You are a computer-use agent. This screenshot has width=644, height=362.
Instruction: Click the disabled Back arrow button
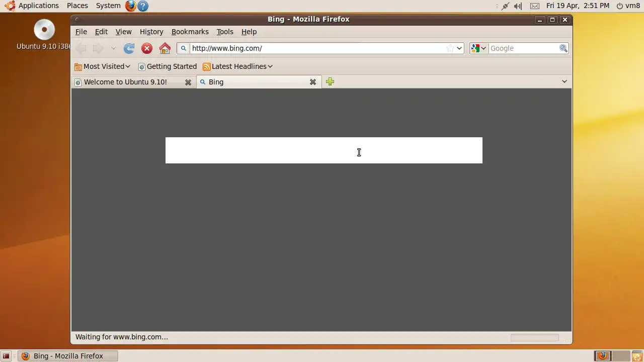click(81, 48)
